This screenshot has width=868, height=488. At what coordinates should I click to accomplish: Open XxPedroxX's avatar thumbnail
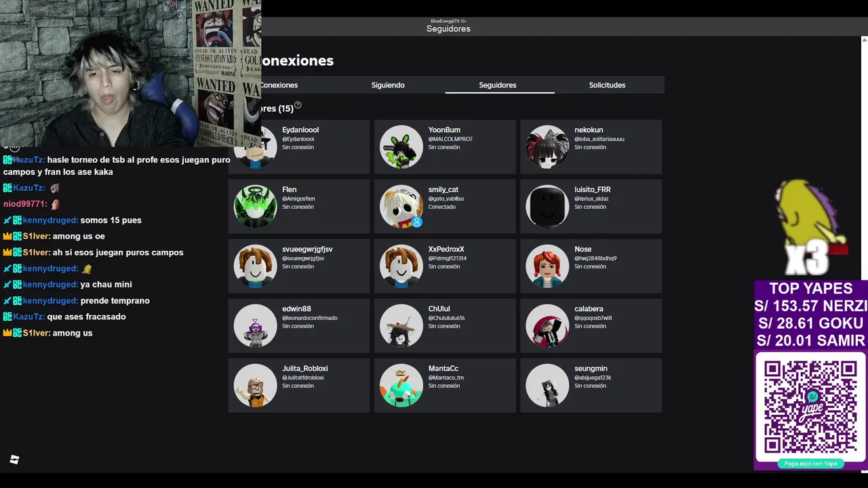click(401, 266)
